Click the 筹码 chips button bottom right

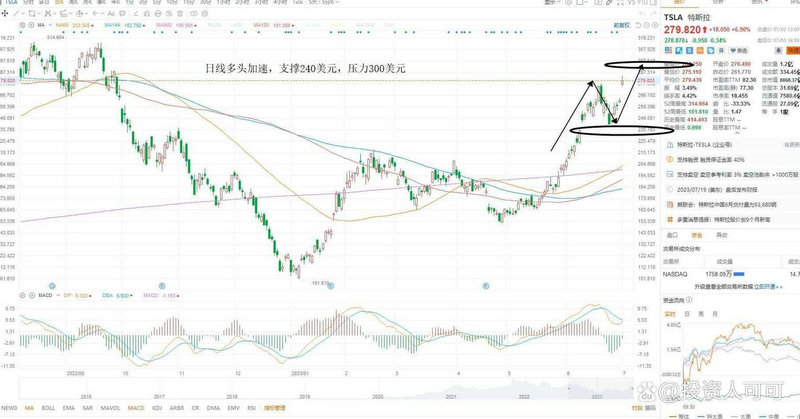point(651,408)
